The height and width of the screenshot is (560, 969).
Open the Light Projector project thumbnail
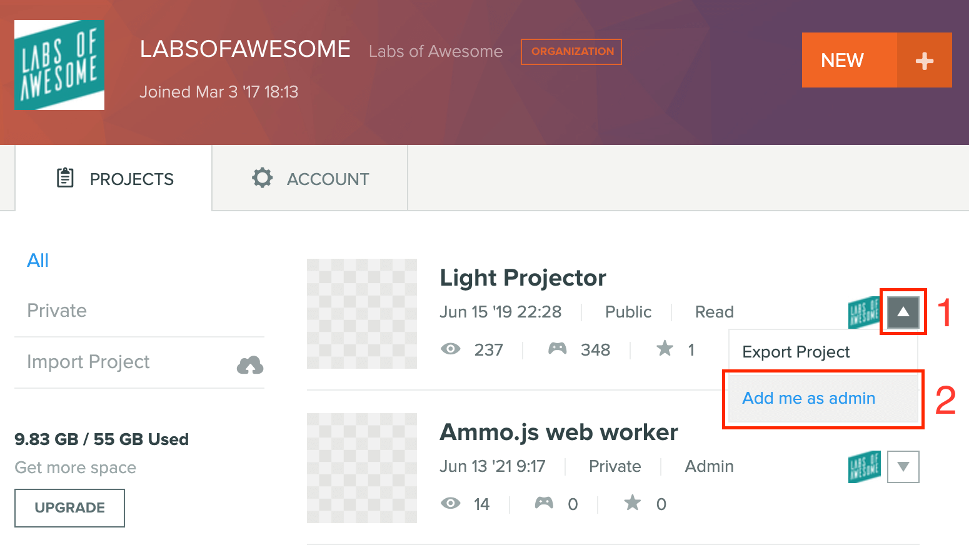coord(362,314)
